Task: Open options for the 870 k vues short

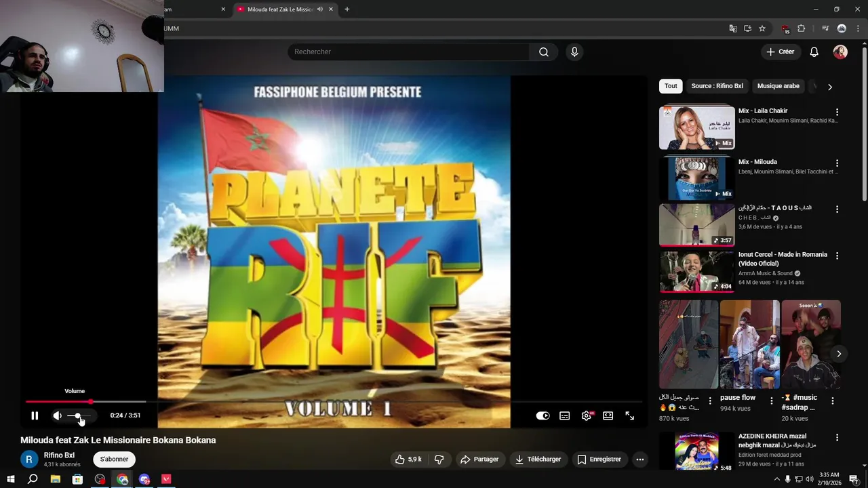Action: tap(710, 401)
